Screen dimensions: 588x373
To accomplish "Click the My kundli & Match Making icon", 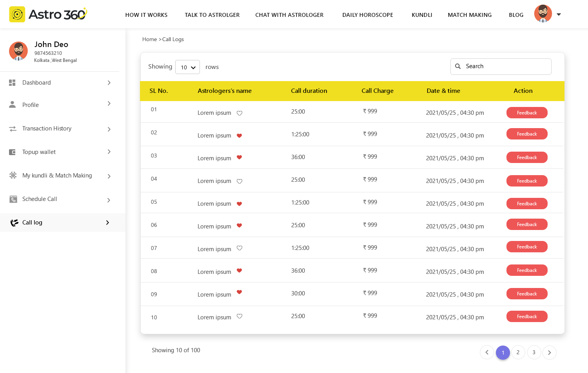I will tap(13, 176).
